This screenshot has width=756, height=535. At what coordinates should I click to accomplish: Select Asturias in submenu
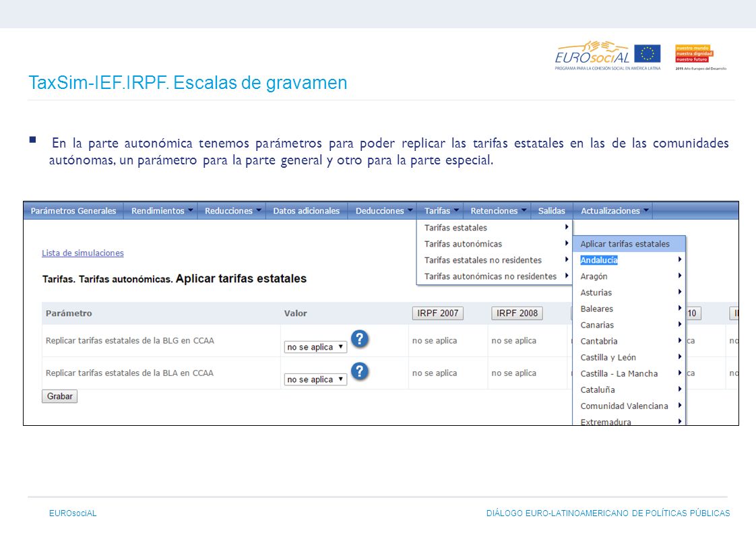pos(629,292)
